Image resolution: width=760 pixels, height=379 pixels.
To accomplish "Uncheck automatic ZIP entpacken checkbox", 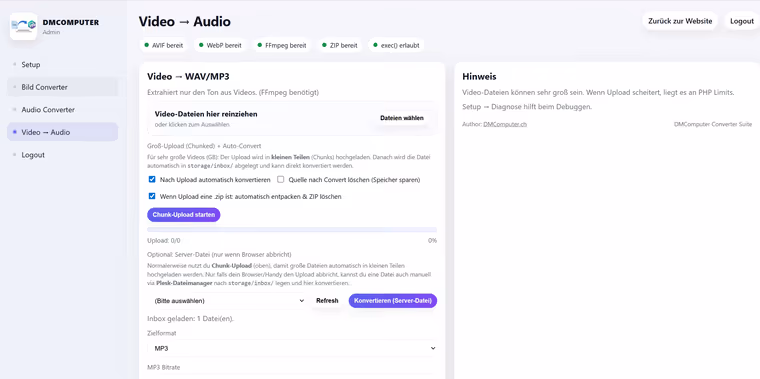I will [152, 196].
